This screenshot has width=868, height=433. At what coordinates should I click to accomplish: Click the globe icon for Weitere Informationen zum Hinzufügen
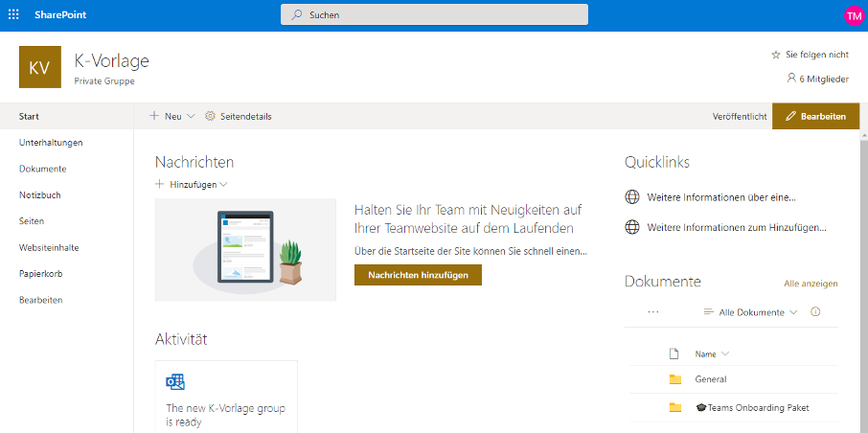(x=632, y=227)
